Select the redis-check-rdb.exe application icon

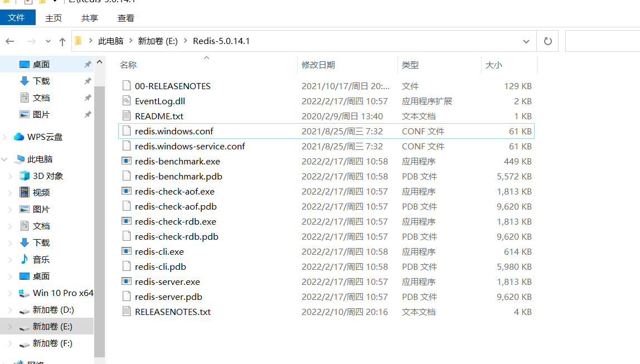click(127, 221)
